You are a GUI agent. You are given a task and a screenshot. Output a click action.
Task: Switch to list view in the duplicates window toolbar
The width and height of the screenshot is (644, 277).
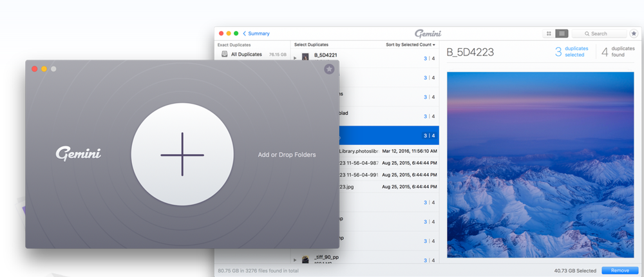[562, 33]
